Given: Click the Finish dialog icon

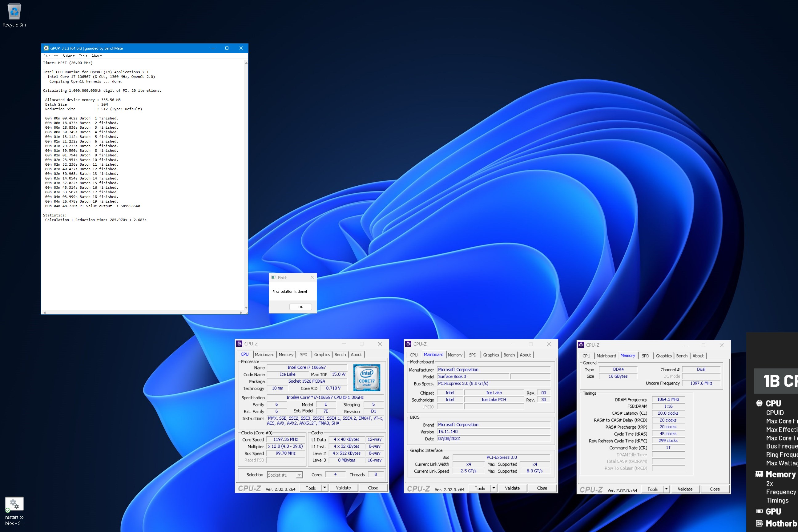Looking at the screenshot, I should click(274, 277).
